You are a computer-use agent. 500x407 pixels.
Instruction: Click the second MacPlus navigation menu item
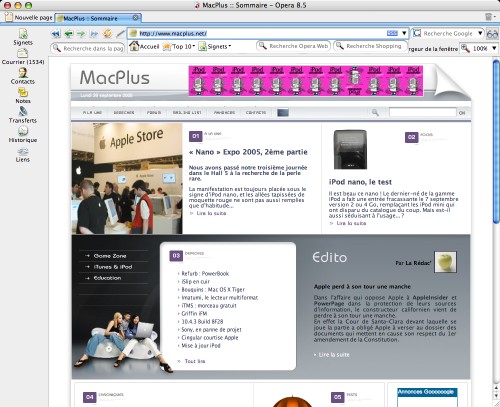point(124,113)
